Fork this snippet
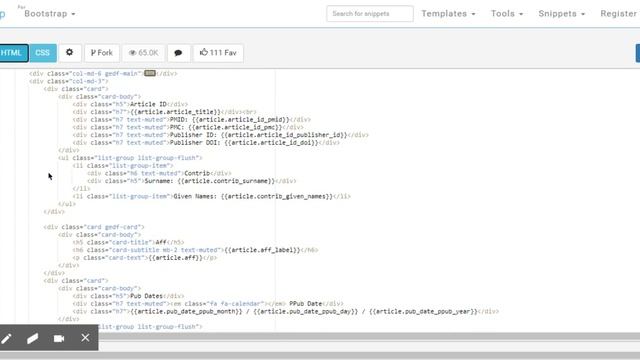Viewport: 640px width, 360px height. tap(102, 53)
